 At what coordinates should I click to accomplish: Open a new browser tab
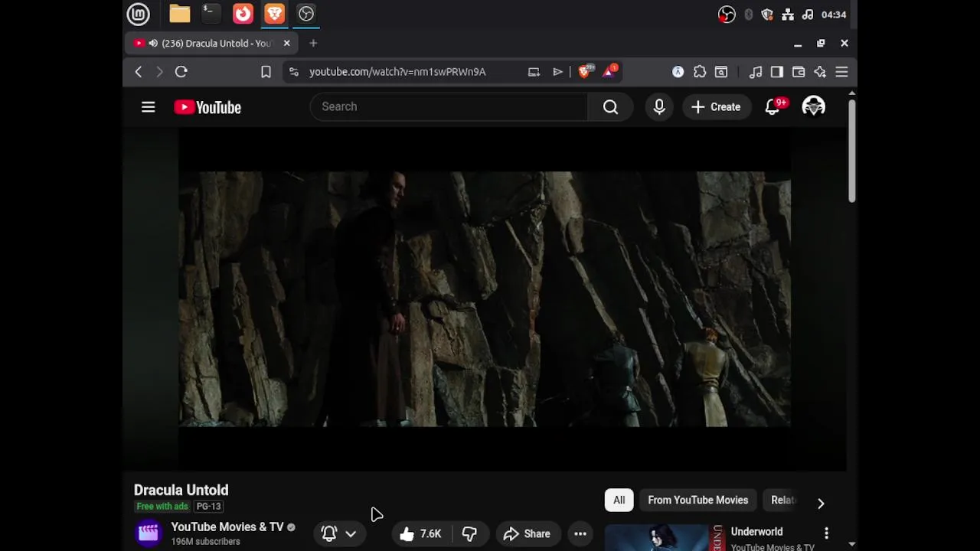pos(313,44)
